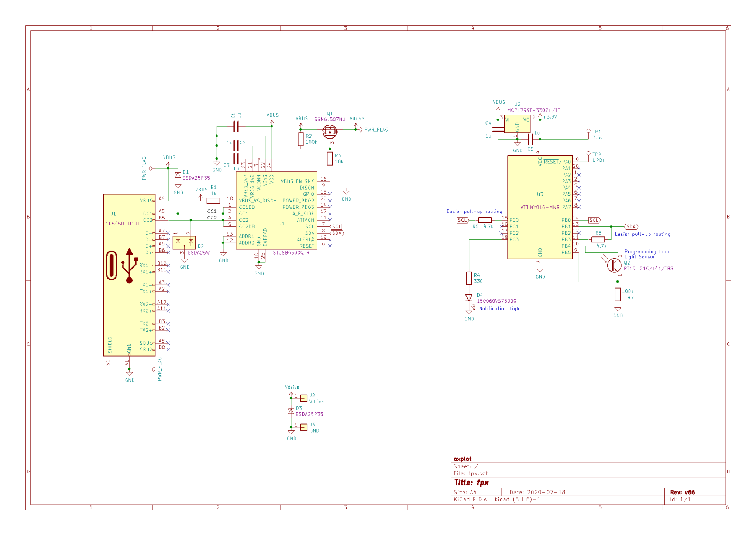Click the D2 ESDA25W diode array symbol

click(184, 242)
